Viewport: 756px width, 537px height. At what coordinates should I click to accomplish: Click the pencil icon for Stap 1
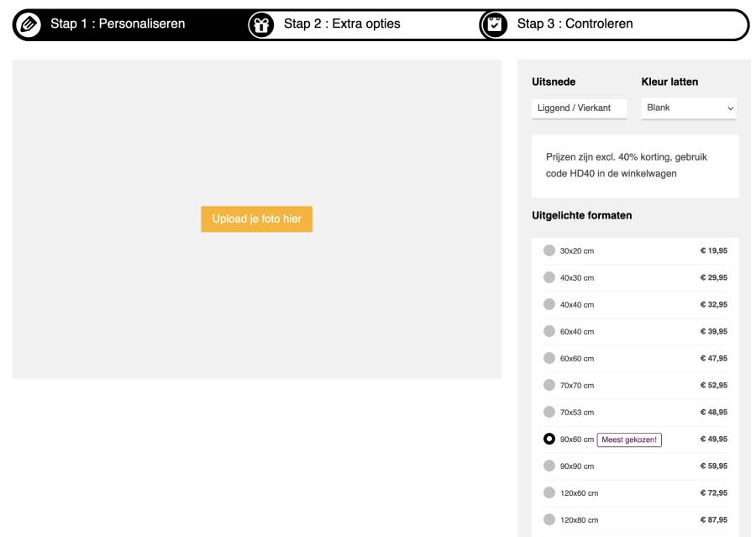click(x=29, y=24)
